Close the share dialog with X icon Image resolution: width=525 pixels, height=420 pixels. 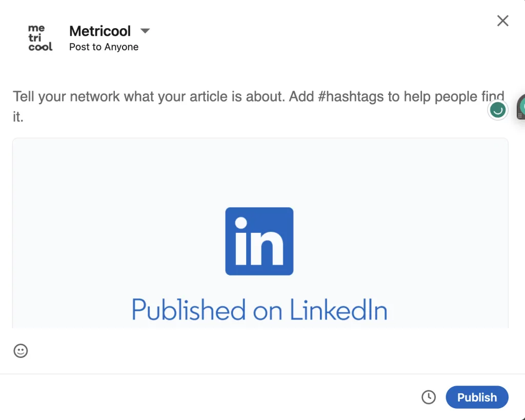click(x=502, y=21)
